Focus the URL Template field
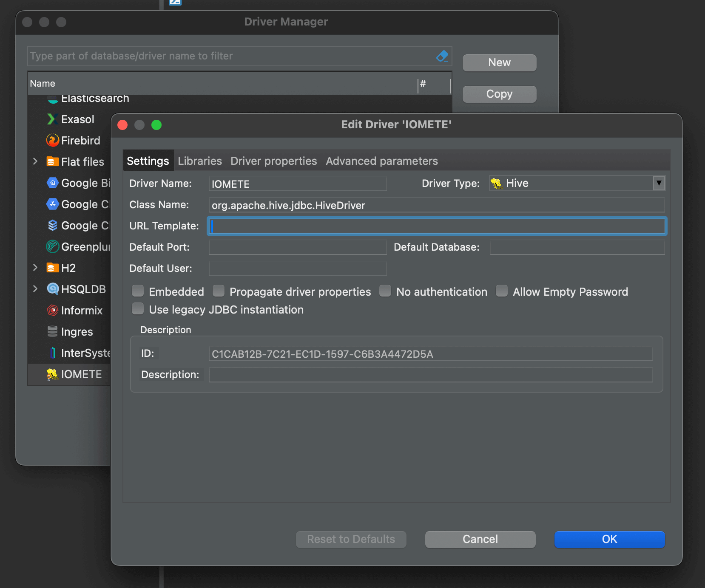Image resolution: width=705 pixels, height=588 pixels. (x=437, y=226)
